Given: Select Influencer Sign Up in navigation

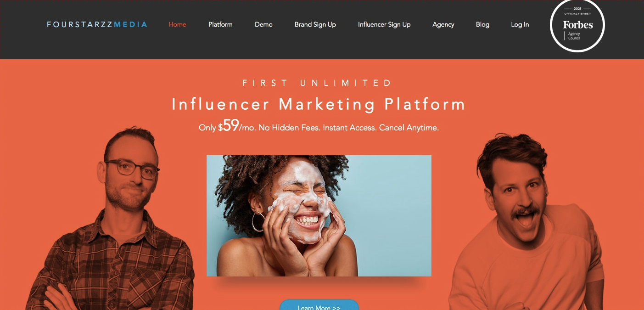Looking at the screenshot, I should (384, 24).
